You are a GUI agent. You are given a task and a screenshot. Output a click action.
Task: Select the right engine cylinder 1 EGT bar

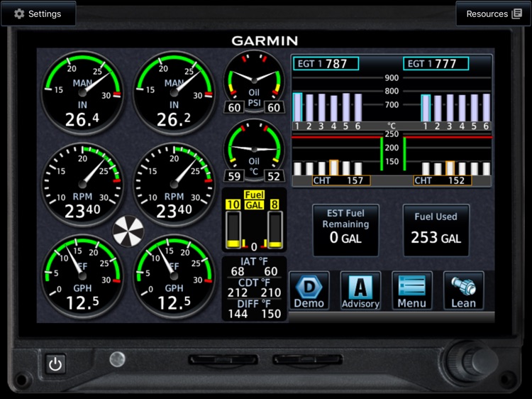click(426, 108)
